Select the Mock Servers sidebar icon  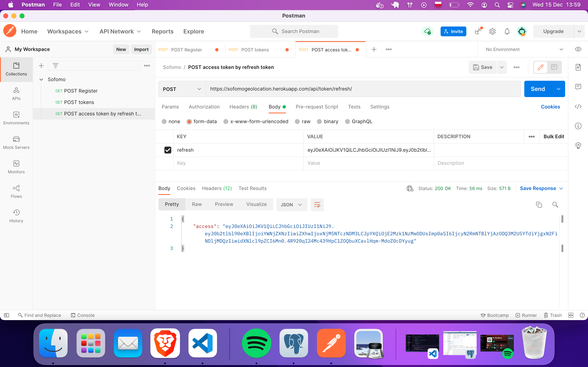coord(16,143)
